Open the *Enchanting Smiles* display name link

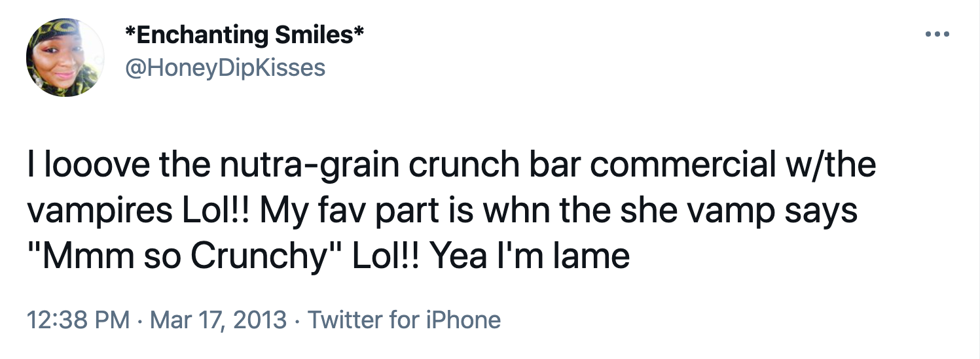pos(244,35)
